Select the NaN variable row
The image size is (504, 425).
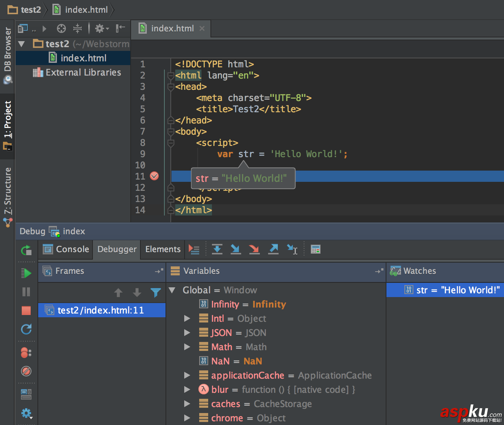(276, 361)
